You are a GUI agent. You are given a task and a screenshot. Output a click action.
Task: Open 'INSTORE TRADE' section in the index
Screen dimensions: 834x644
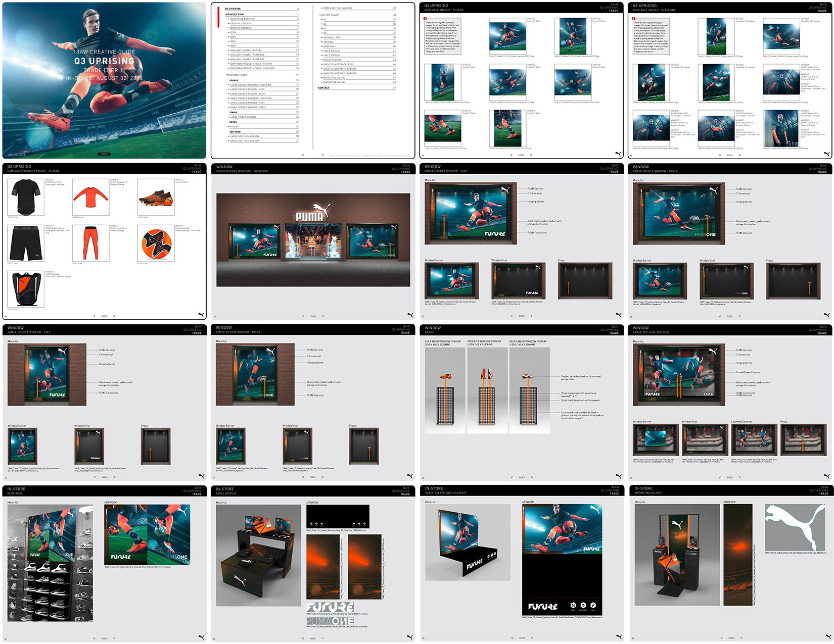(x=357, y=15)
